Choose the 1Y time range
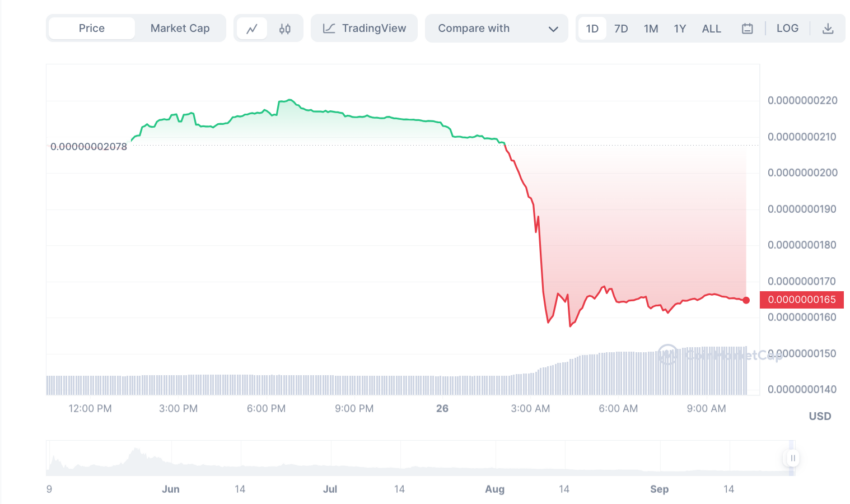The image size is (850, 504). click(x=680, y=29)
